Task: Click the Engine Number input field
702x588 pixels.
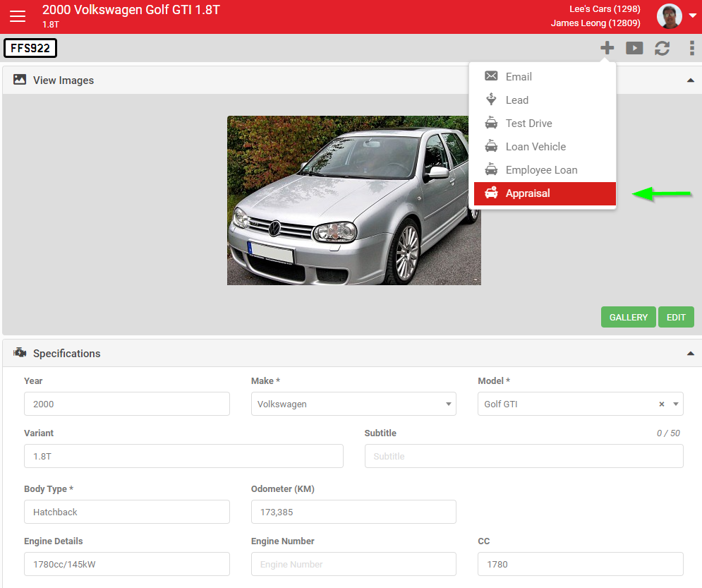Action: pos(353,564)
